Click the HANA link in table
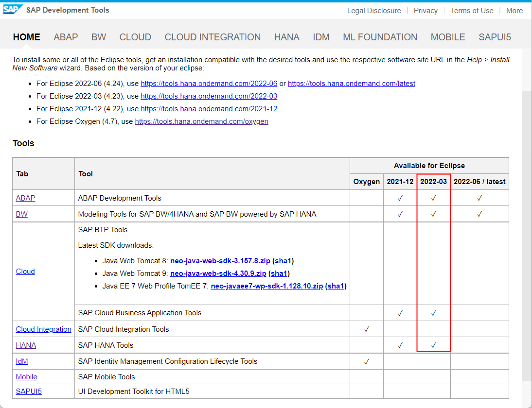This screenshot has height=408, width=532. click(x=26, y=345)
